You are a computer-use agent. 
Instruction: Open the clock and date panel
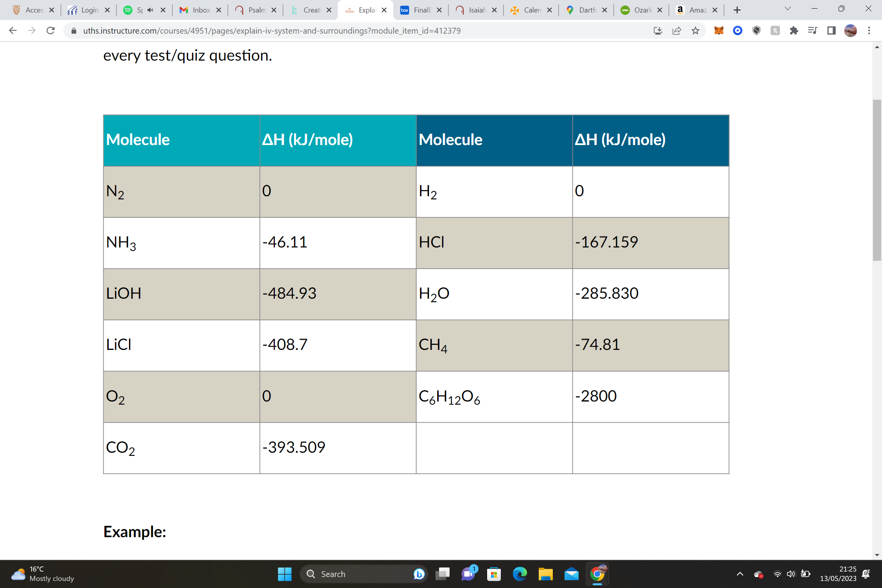pyautogui.click(x=838, y=574)
